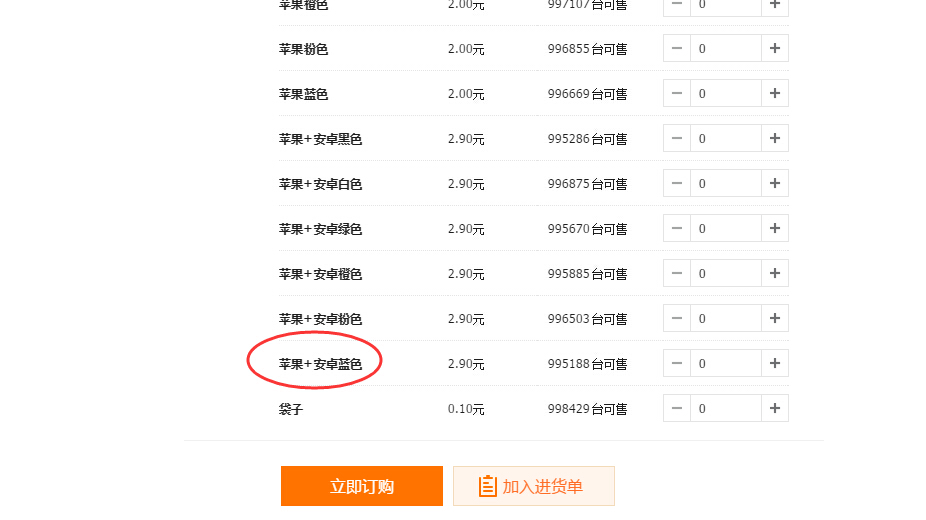Click quantity input for 苹果+安卓粉色
Image resolution: width=926 pixels, height=520 pixels.
(726, 318)
